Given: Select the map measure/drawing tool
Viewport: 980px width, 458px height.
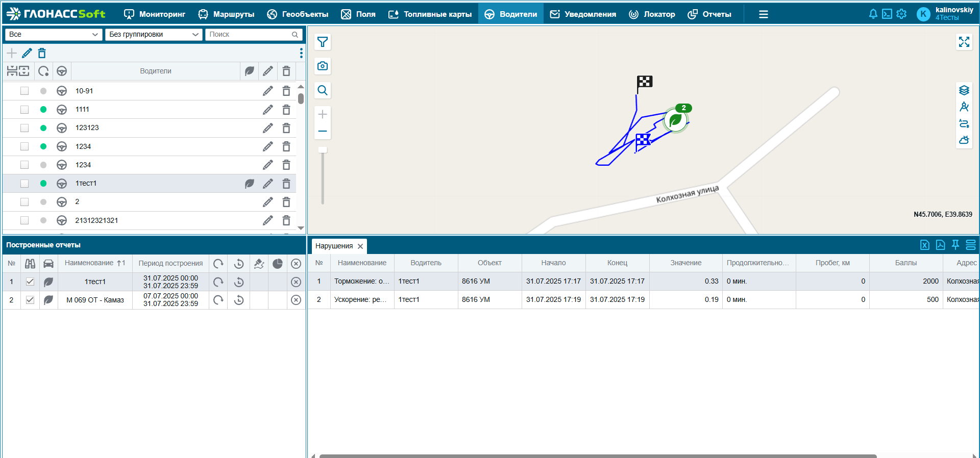Looking at the screenshot, I should pyautogui.click(x=964, y=107).
